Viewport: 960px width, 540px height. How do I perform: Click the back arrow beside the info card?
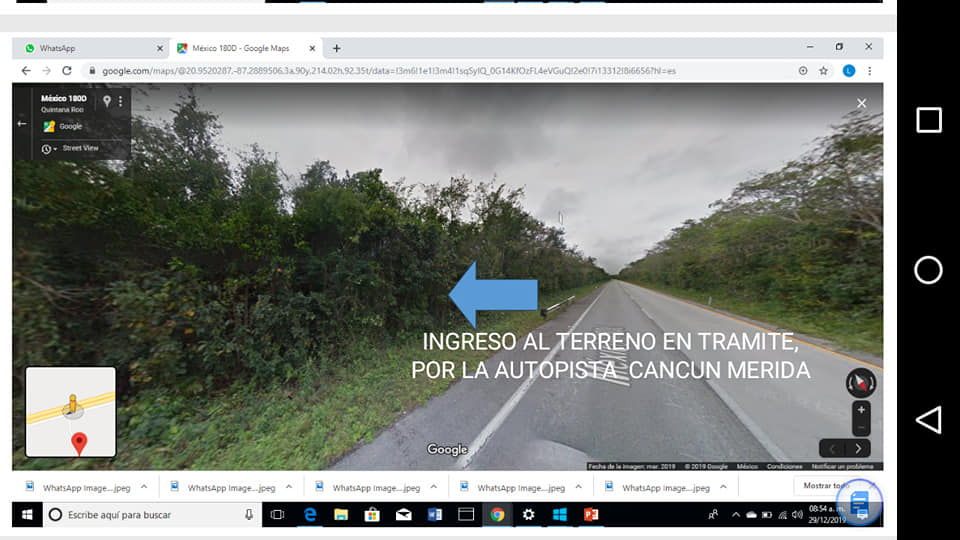[22, 124]
